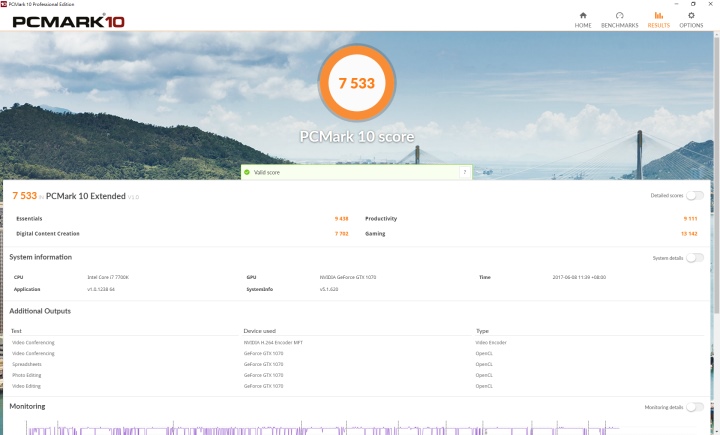Click the app icon in title bar
The width and height of the screenshot is (720, 435).
pos(4,4)
